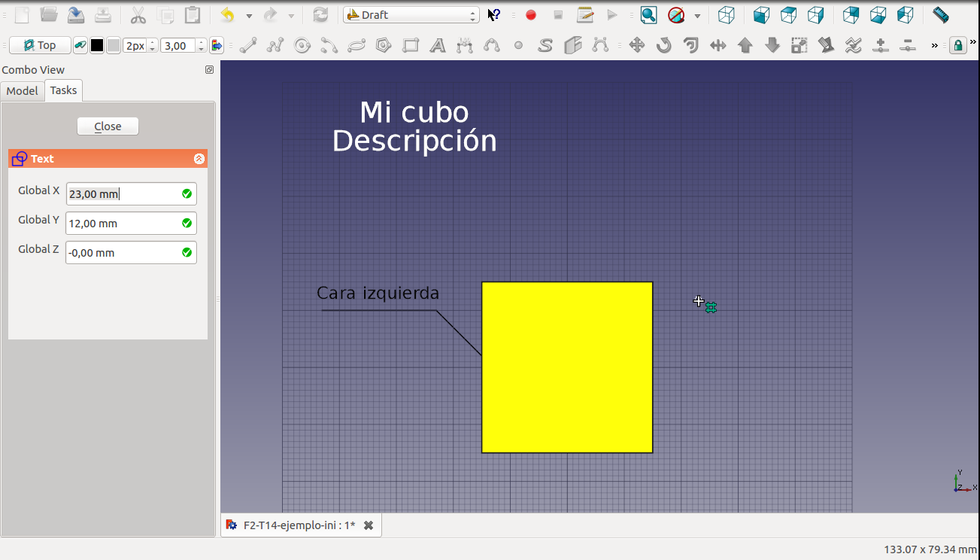Open the Measure distance ruler tool
The height and width of the screenshot is (560, 980).
pos(940,15)
